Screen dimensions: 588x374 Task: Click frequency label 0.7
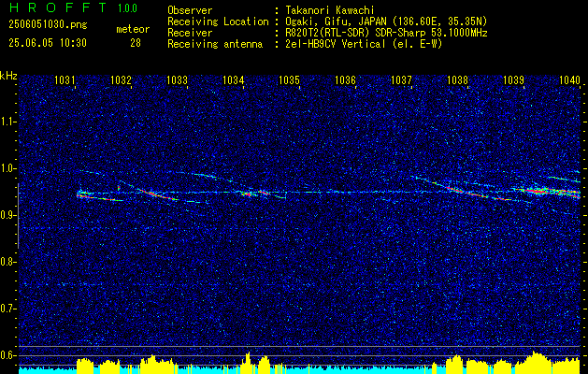click(7, 309)
